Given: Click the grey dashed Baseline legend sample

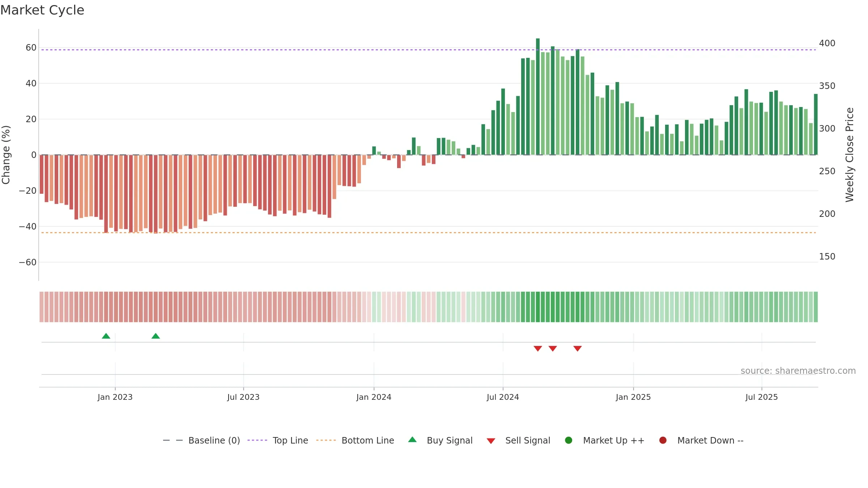Looking at the screenshot, I should point(173,440).
